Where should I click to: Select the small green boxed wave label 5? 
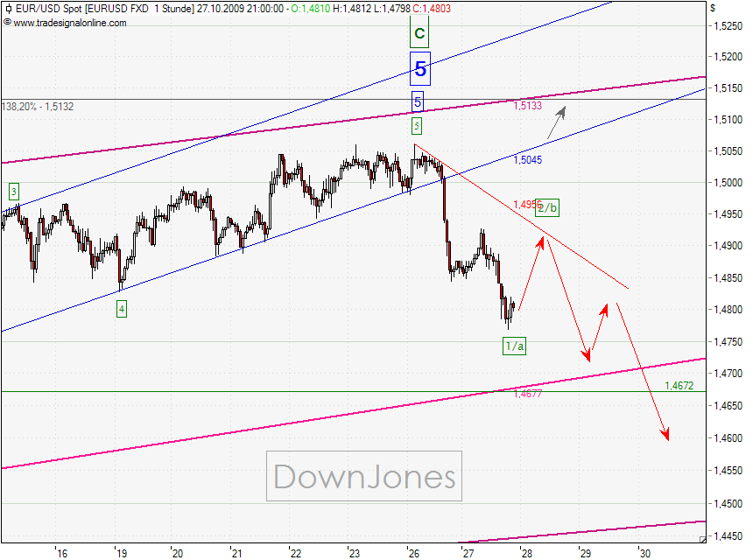(417, 126)
